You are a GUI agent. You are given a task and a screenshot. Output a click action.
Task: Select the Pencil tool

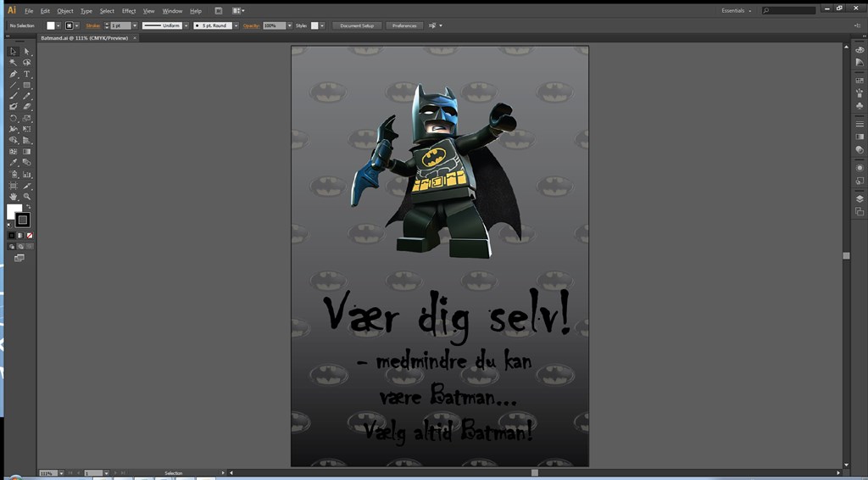click(x=26, y=96)
